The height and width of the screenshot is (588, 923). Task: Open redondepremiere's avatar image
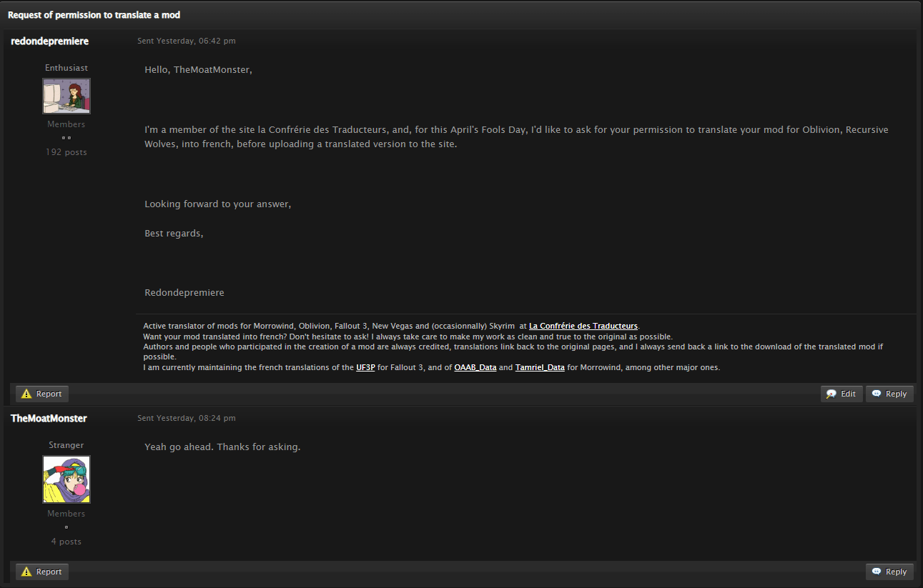tap(66, 96)
